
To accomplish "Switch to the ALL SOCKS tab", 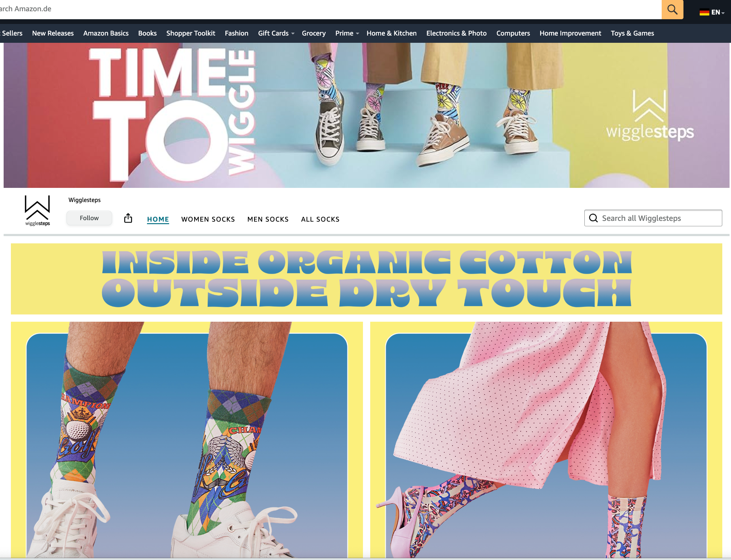I will pyautogui.click(x=320, y=219).
